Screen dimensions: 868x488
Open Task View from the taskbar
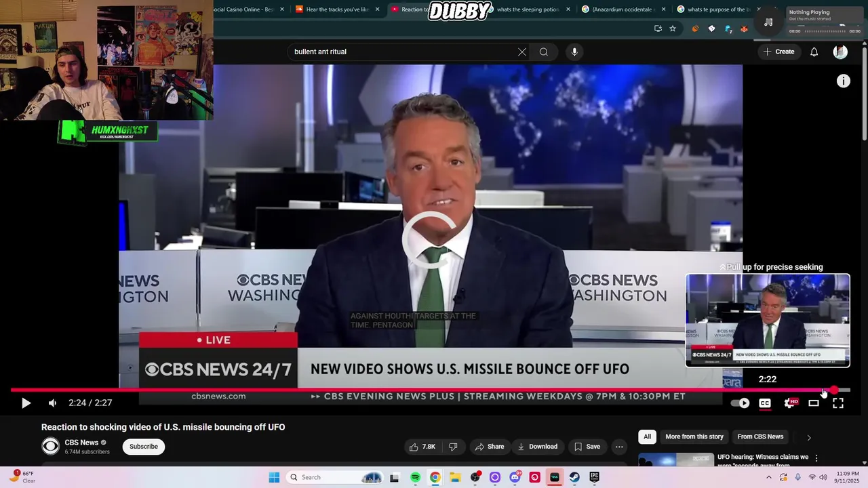(394, 477)
